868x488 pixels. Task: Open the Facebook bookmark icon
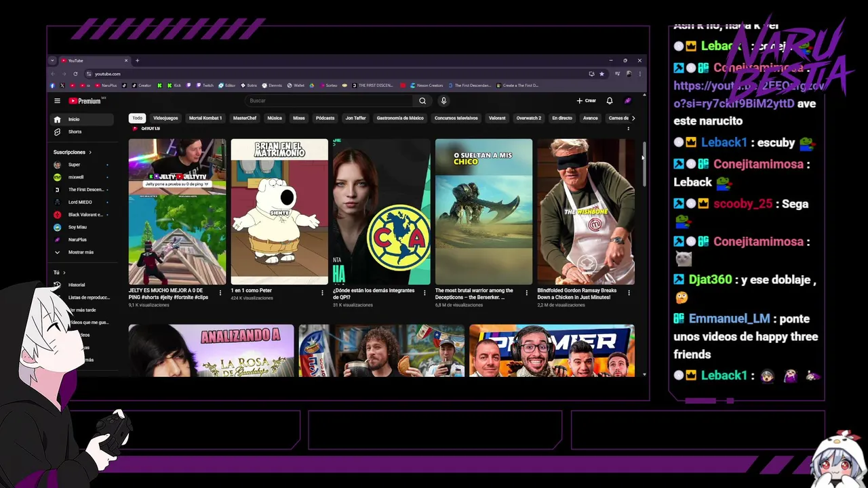(53, 85)
